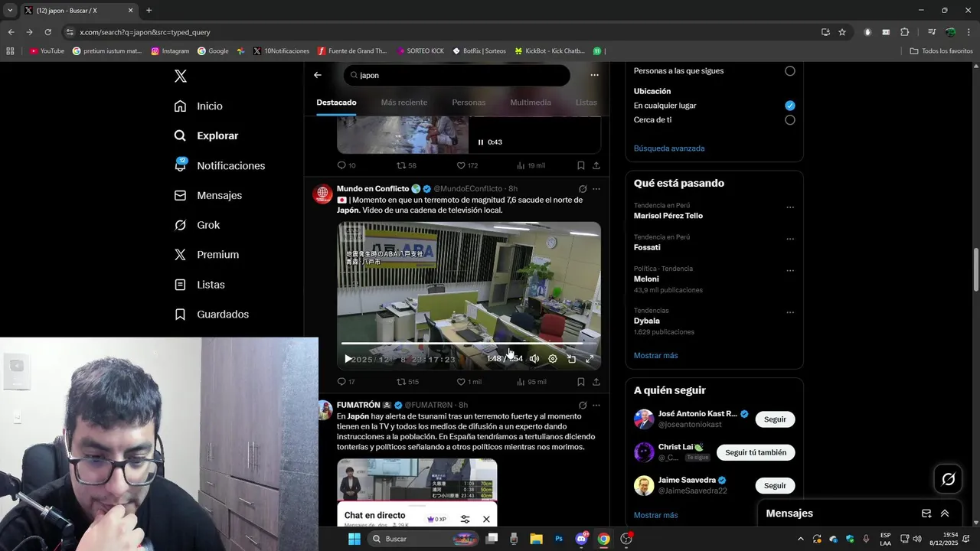Screen dimensions: 980x551
Task: Click Seguir tú también for Christ Lai
Action: [756, 452]
